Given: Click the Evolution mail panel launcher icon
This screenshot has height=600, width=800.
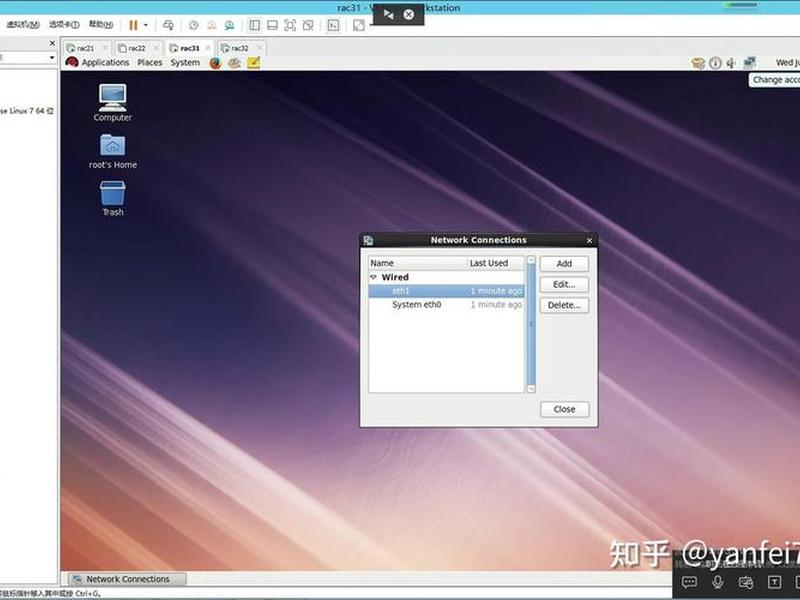Looking at the screenshot, I should (235, 63).
